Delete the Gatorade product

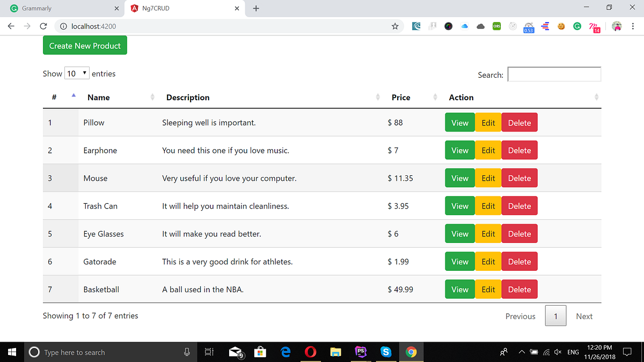pos(519,261)
